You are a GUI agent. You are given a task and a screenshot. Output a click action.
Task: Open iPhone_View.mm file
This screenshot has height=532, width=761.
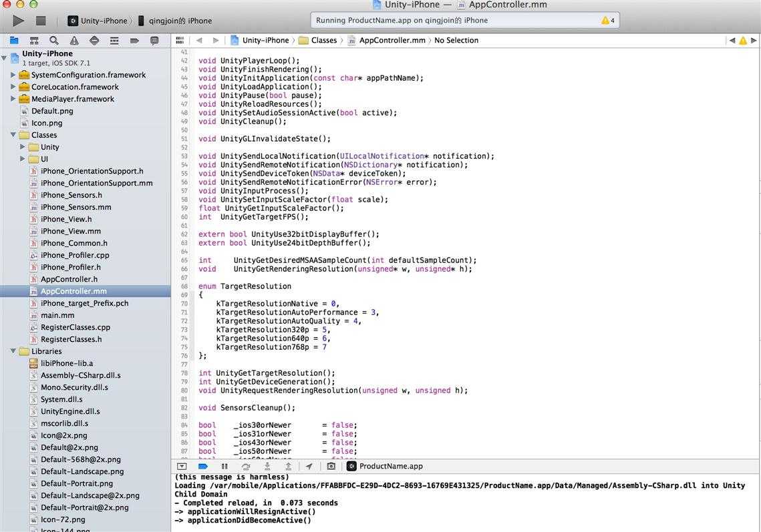pos(70,232)
